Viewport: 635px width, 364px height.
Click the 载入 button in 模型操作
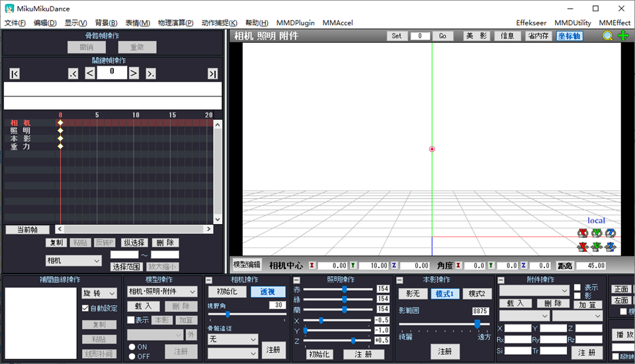pos(143,306)
